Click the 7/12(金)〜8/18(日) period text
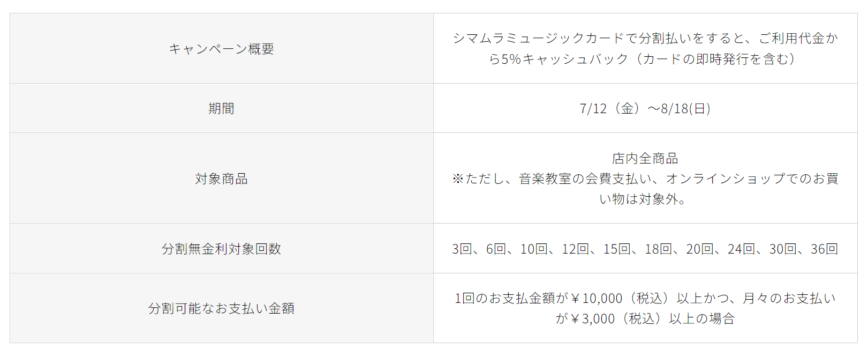 (x=645, y=109)
